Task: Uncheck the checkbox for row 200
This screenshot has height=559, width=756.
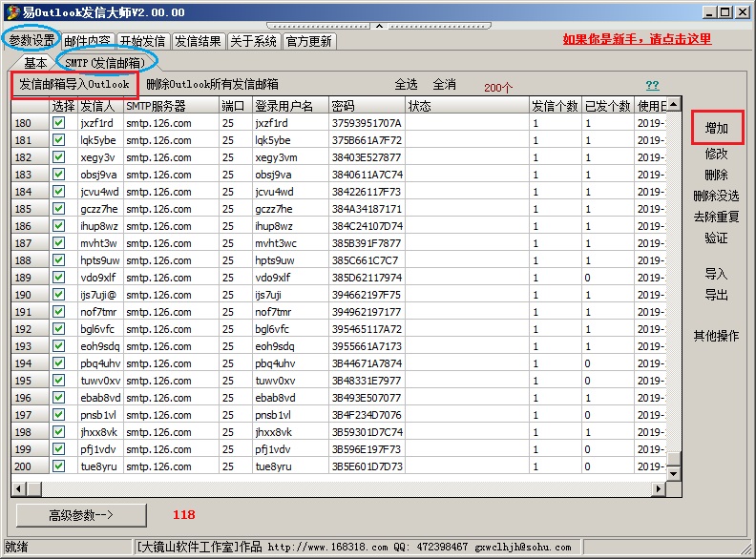Action: pos(59,466)
